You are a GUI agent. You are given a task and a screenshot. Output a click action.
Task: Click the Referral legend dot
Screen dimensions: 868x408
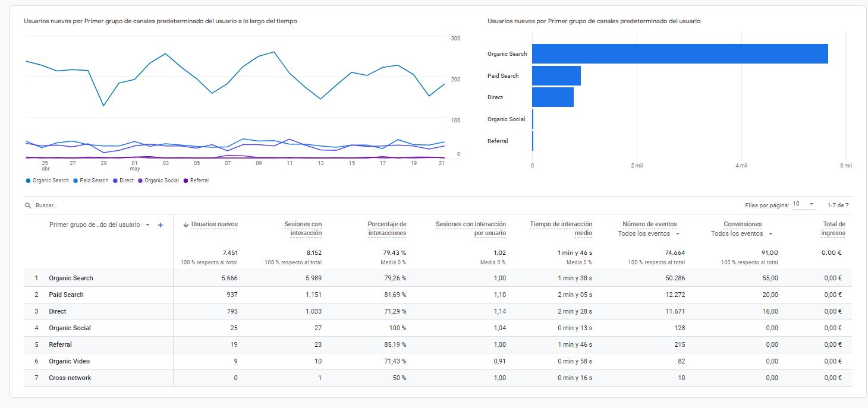(x=186, y=181)
